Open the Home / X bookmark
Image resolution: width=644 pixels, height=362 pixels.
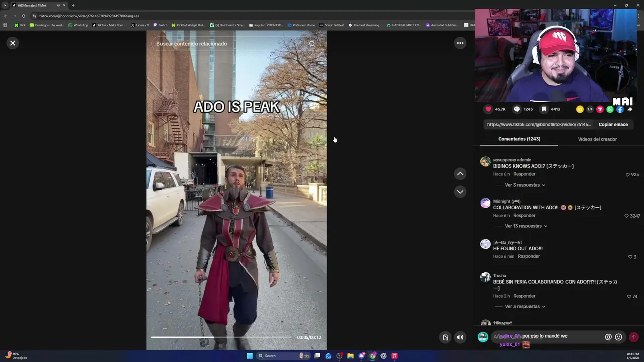click(x=140, y=25)
